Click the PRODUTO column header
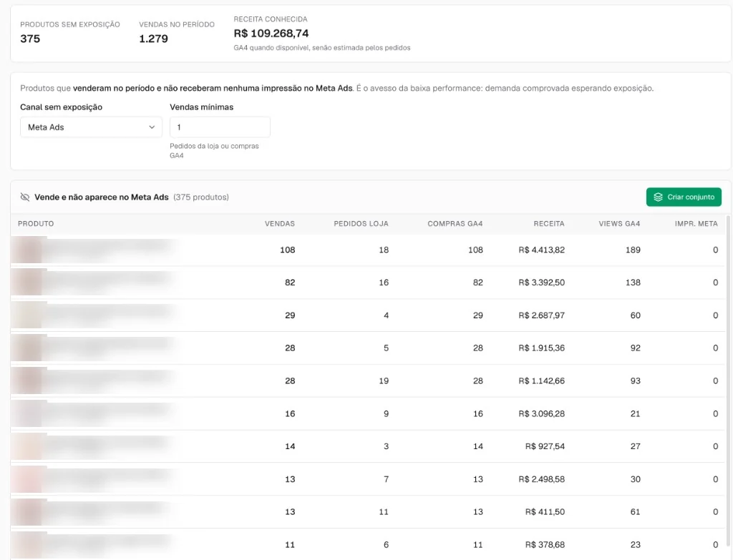 pos(36,224)
